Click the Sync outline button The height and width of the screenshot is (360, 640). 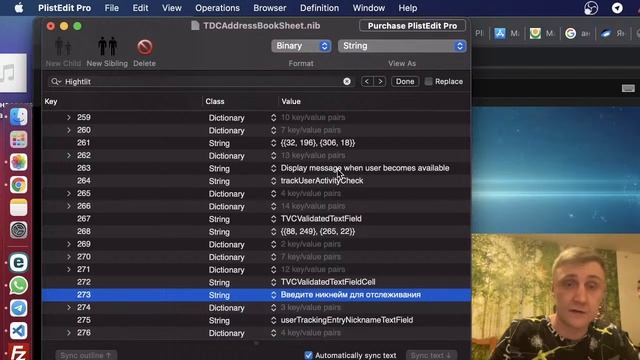coord(86,355)
